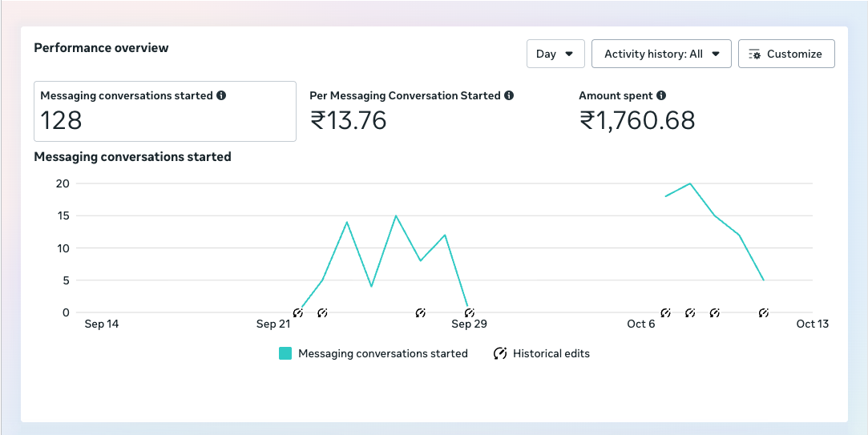The image size is (868, 435).
Task: Click the historical edits icon in legend
Action: pyautogui.click(x=500, y=353)
